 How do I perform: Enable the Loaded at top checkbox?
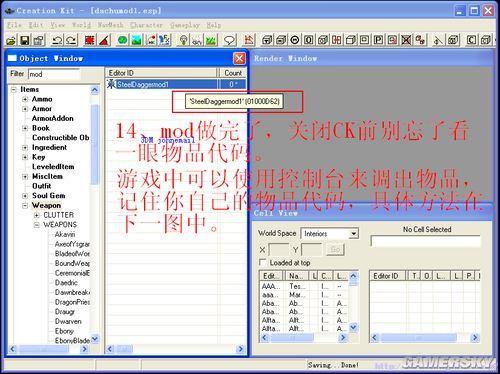[x=263, y=262]
